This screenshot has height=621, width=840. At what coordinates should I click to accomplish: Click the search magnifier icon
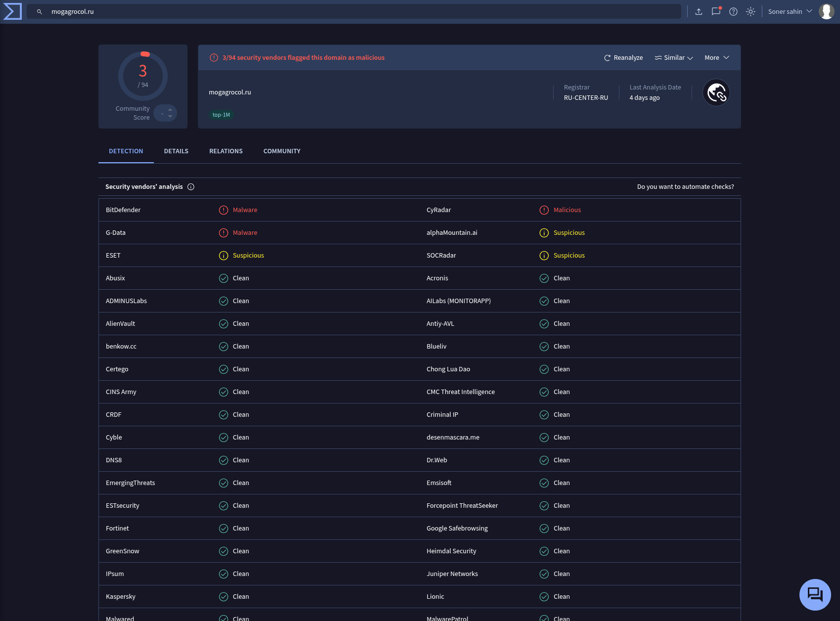click(40, 12)
